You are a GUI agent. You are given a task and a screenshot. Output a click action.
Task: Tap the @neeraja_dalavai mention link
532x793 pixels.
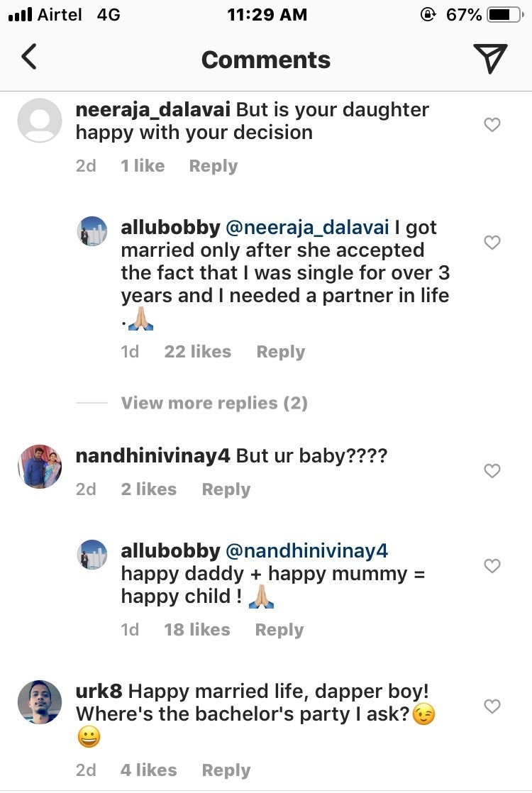click(306, 228)
